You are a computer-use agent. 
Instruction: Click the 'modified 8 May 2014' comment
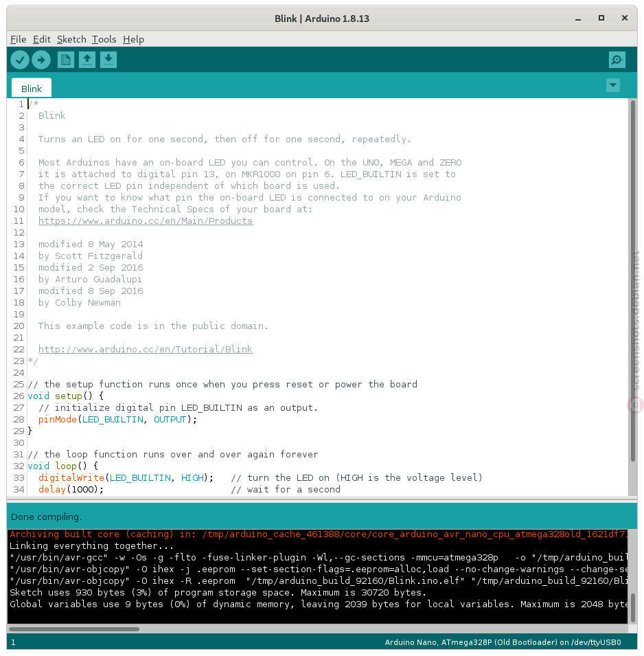pos(91,245)
